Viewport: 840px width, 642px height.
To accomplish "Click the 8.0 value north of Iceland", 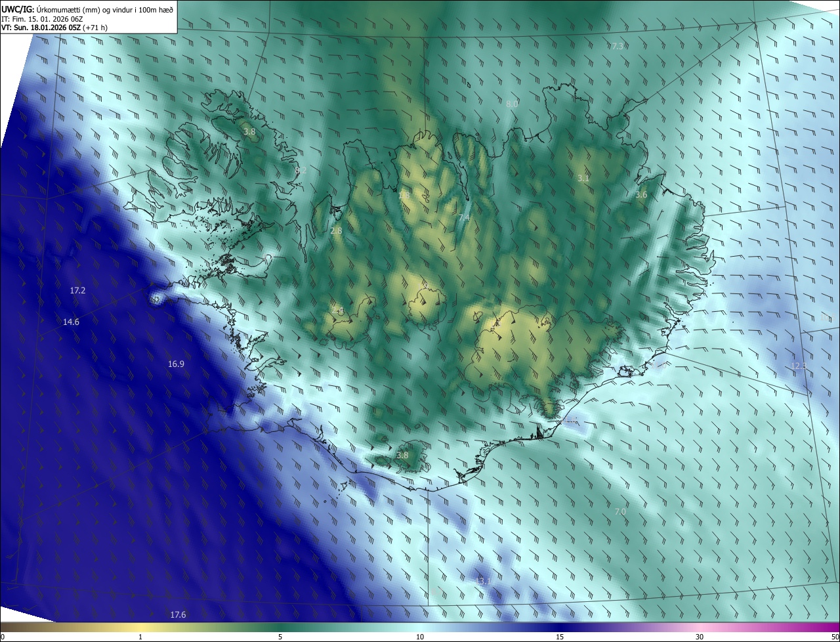I will (x=512, y=104).
